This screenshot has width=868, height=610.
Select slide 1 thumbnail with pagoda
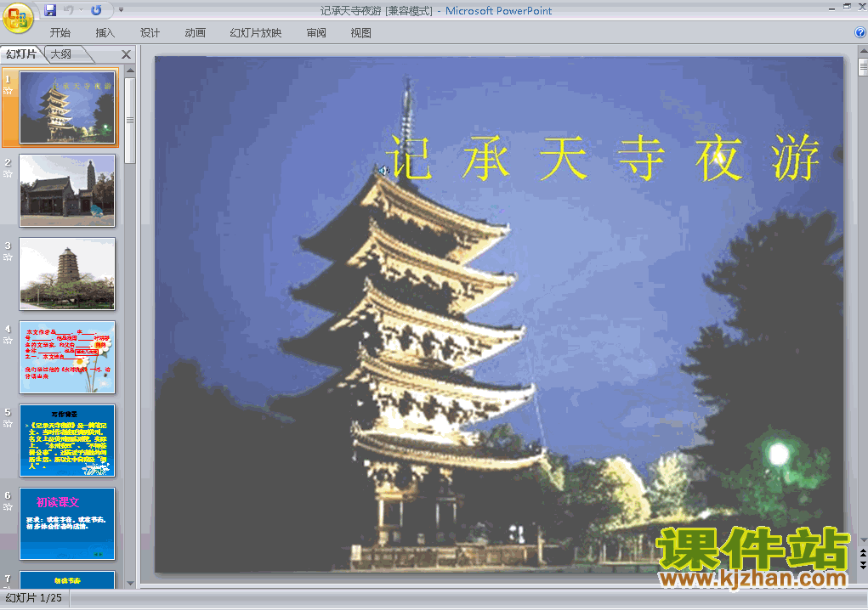coord(67,107)
